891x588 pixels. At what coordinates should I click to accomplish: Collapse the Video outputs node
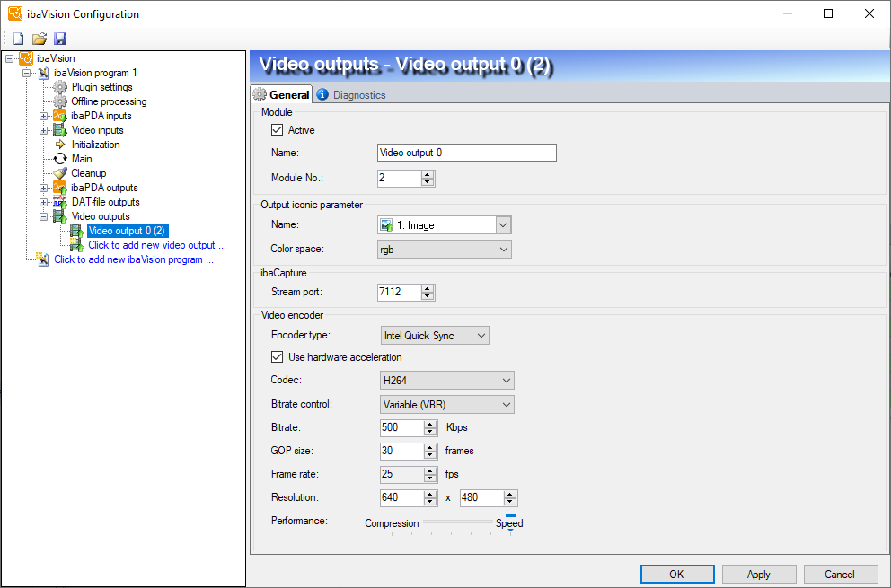[x=44, y=216]
